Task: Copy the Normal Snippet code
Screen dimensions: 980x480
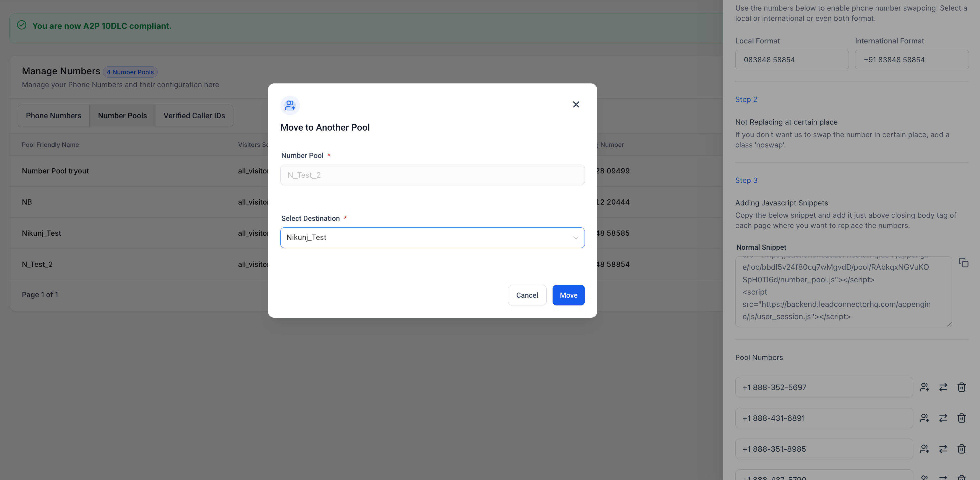Action: point(963,263)
